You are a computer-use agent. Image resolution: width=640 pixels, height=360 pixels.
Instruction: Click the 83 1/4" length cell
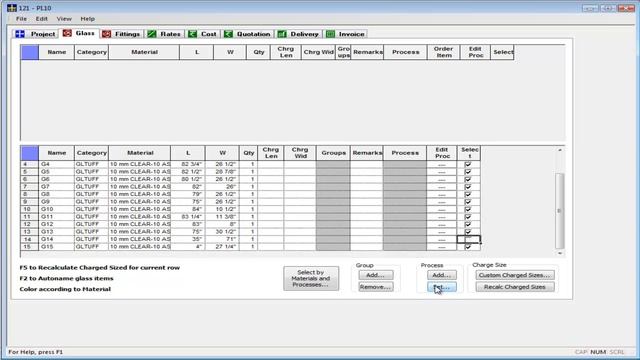(188, 217)
